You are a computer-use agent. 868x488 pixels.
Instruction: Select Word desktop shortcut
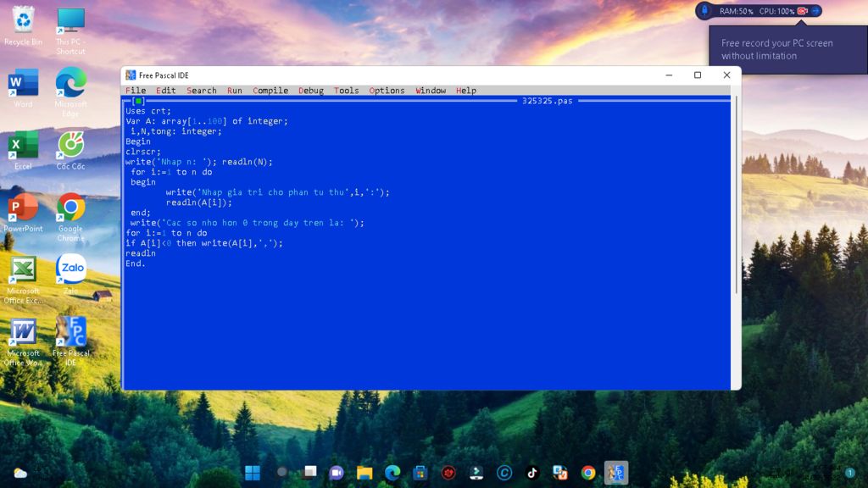click(23, 88)
